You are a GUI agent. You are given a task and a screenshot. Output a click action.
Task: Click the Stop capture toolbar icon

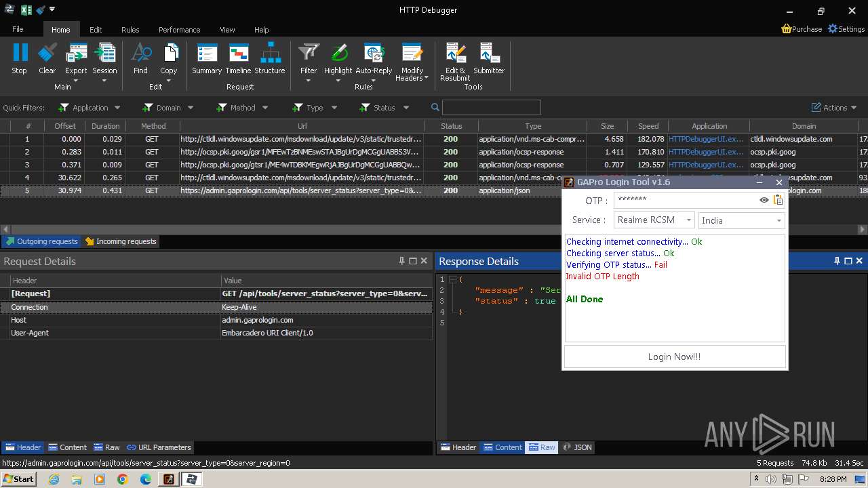point(20,58)
